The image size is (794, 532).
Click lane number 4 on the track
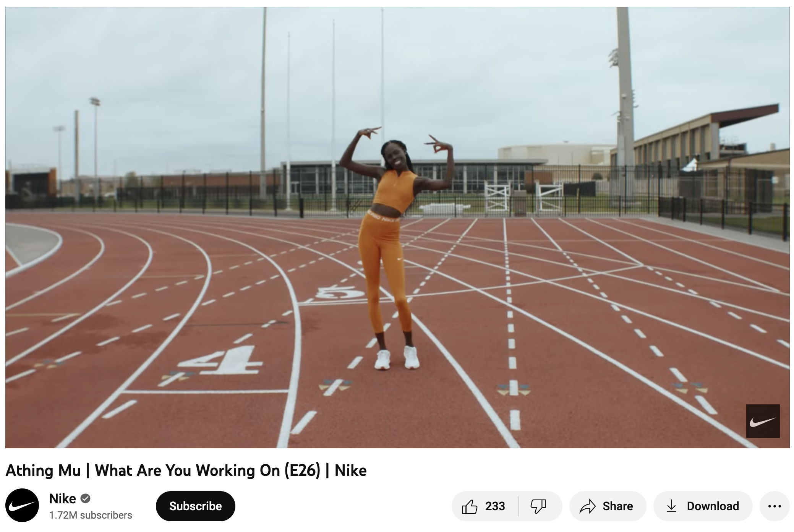click(221, 360)
